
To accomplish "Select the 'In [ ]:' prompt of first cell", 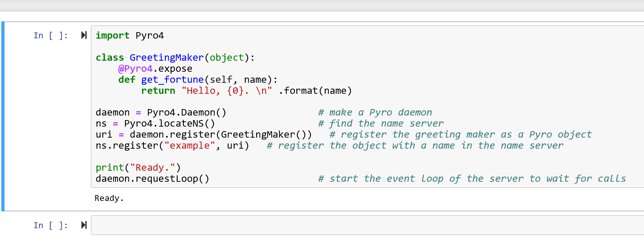I will [51, 35].
